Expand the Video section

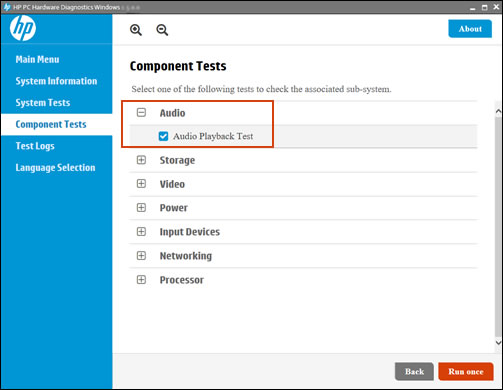(x=141, y=184)
